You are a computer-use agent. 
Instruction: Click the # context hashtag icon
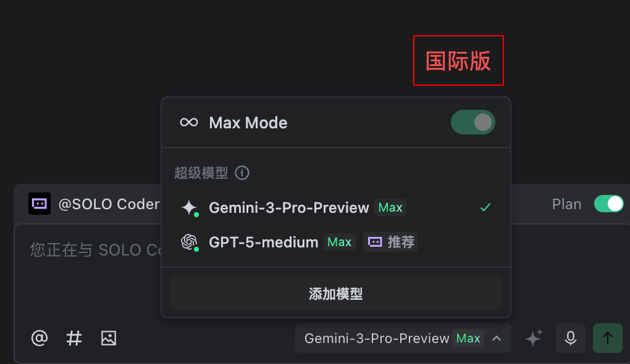coord(74,338)
